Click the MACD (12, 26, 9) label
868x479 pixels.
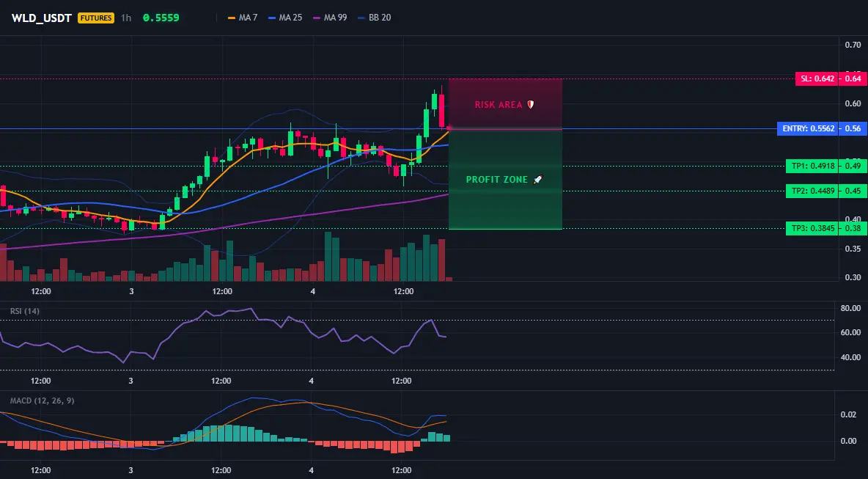click(x=42, y=401)
